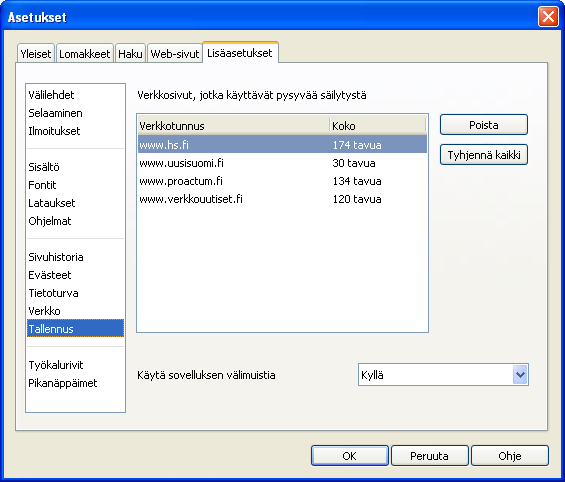Close the Asetukset dialog window

point(548,17)
